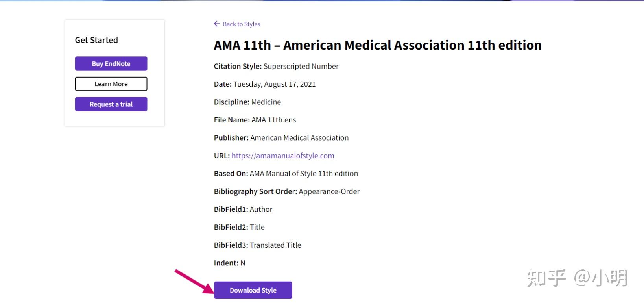This screenshot has width=644, height=304.
Task: Click the Discipline Medicine line
Action: click(247, 102)
